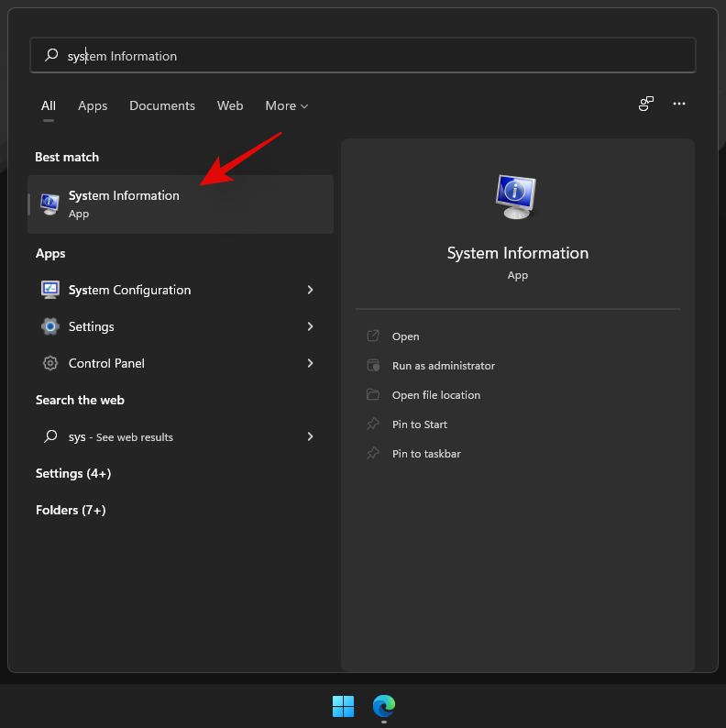Select the Web filter tab
This screenshot has height=728, width=726.
[230, 106]
